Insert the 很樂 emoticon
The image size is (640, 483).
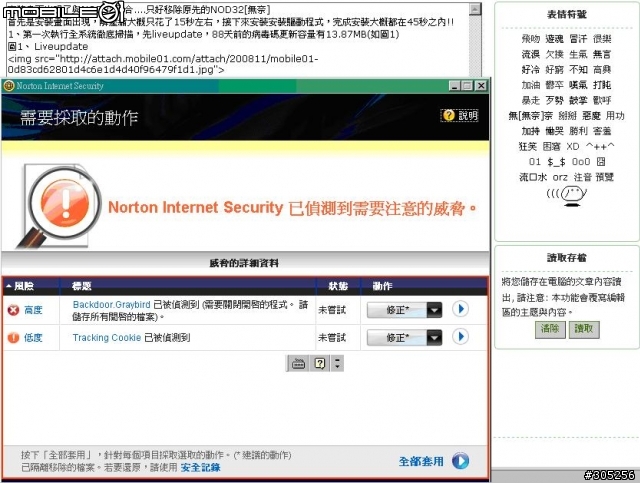coord(602,39)
